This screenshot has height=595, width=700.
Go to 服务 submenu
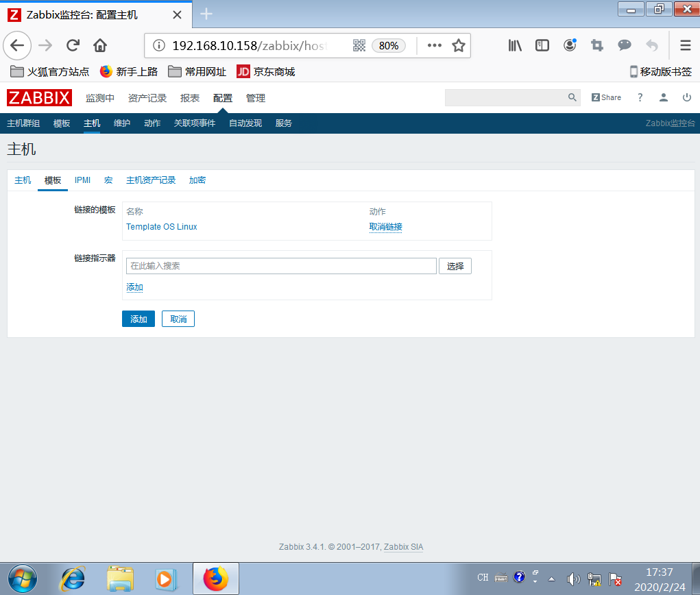point(283,123)
